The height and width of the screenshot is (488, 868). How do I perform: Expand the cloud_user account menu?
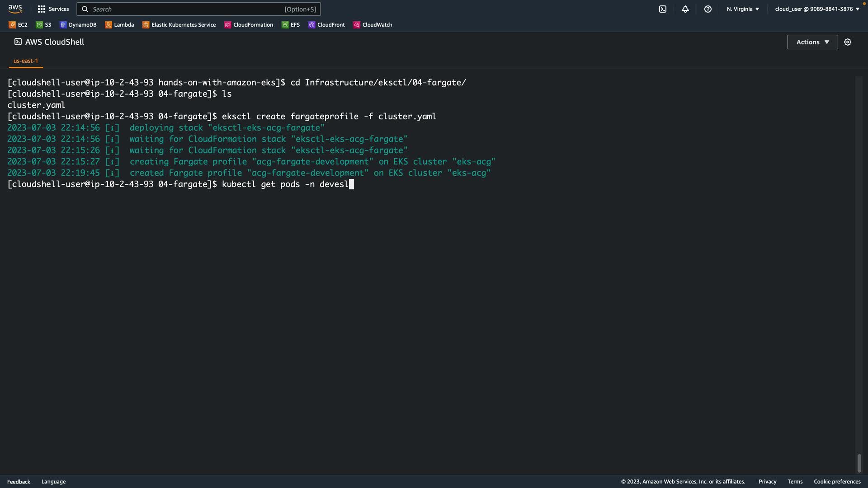817,9
